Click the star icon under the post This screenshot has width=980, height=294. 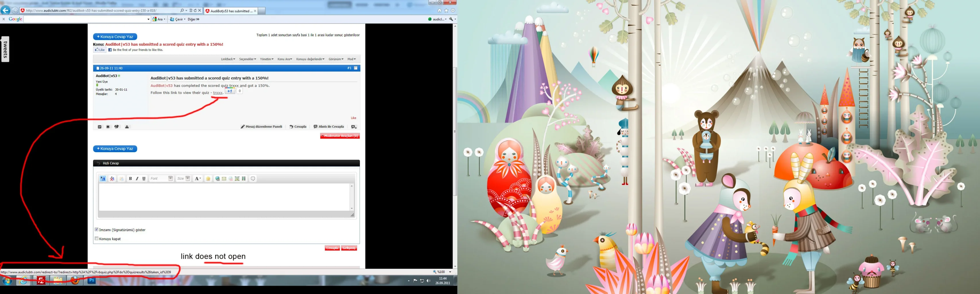pyautogui.click(x=108, y=127)
